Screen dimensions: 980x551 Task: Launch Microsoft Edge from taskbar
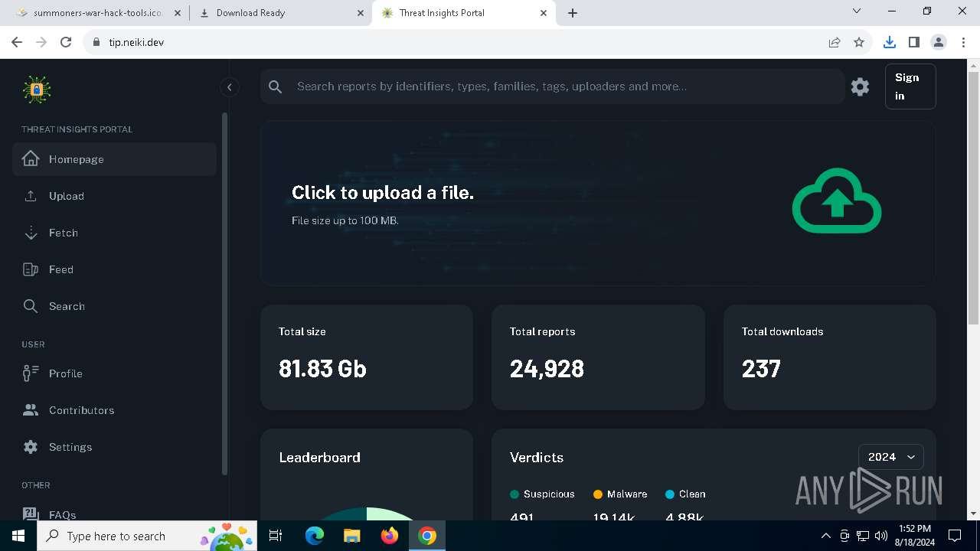tap(315, 536)
